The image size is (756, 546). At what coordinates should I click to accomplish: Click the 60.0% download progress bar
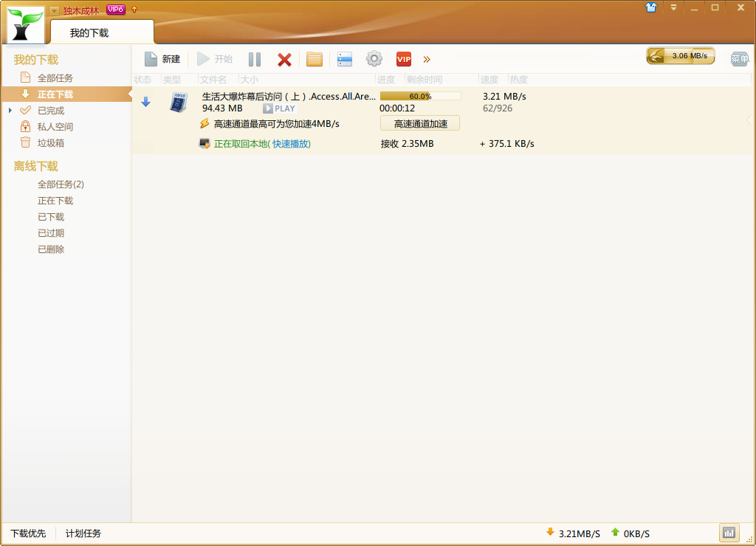420,96
